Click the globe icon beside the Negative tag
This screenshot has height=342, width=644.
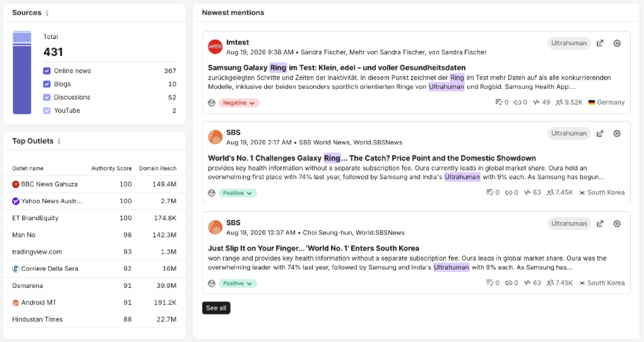(x=212, y=103)
